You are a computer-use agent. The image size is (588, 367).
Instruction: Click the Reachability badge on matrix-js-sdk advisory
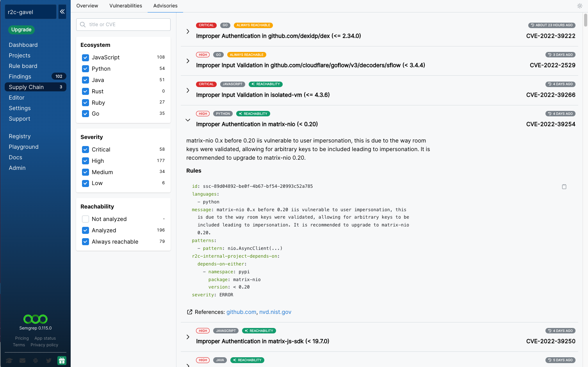point(259,331)
